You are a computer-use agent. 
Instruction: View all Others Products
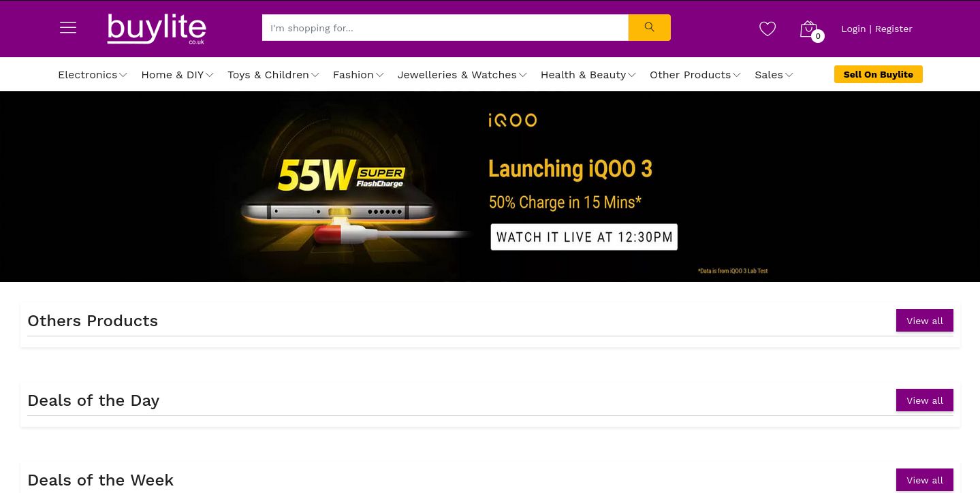click(924, 321)
